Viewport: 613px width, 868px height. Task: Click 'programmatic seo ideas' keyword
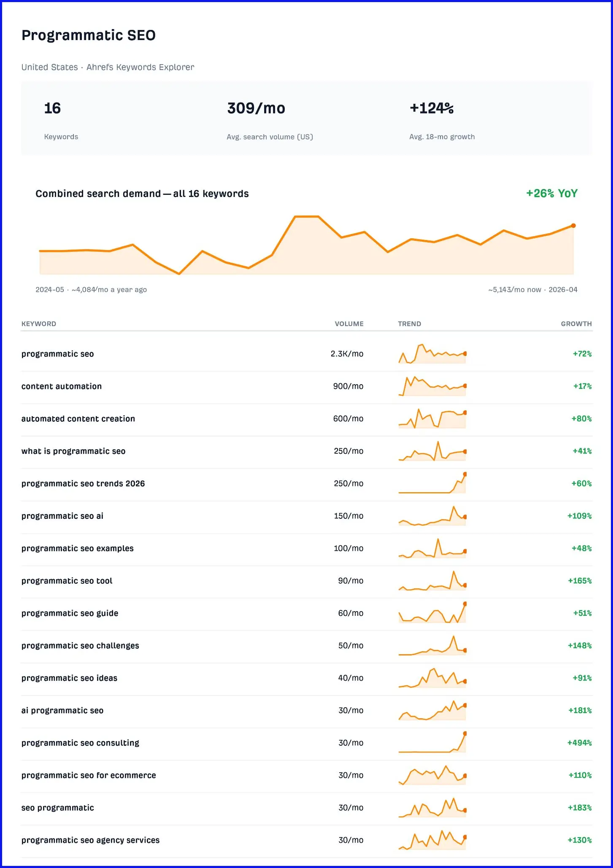[x=70, y=678]
